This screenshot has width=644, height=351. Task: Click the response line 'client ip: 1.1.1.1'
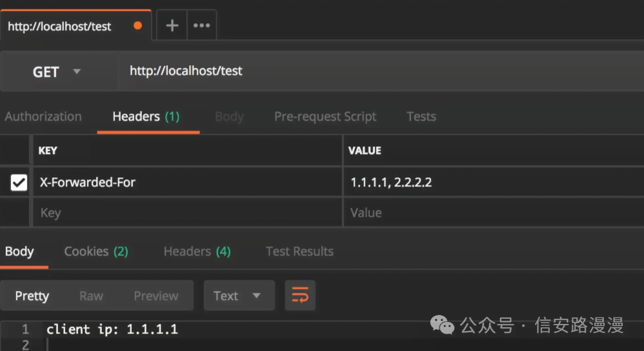(x=112, y=329)
